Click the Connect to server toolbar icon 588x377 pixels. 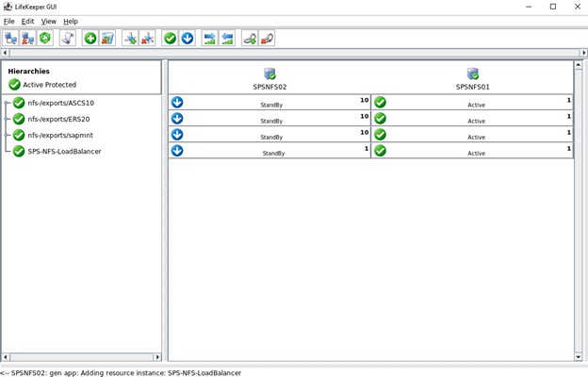(x=11, y=39)
